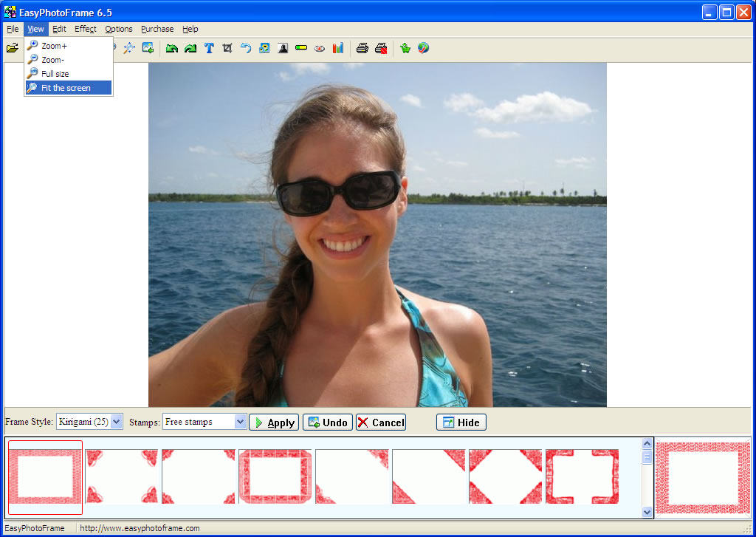The height and width of the screenshot is (537, 756).
Task: Open the Edit menu
Action: [59, 29]
